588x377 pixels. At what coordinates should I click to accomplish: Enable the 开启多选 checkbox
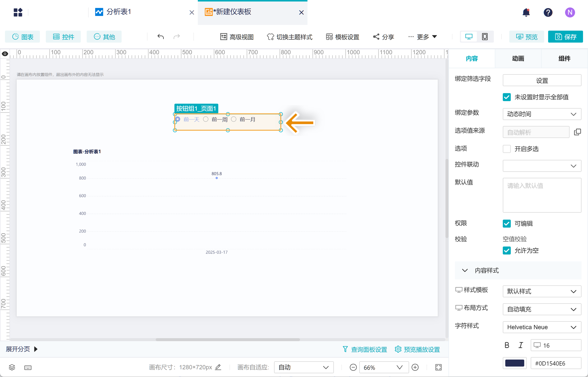(x=507, y=149)
